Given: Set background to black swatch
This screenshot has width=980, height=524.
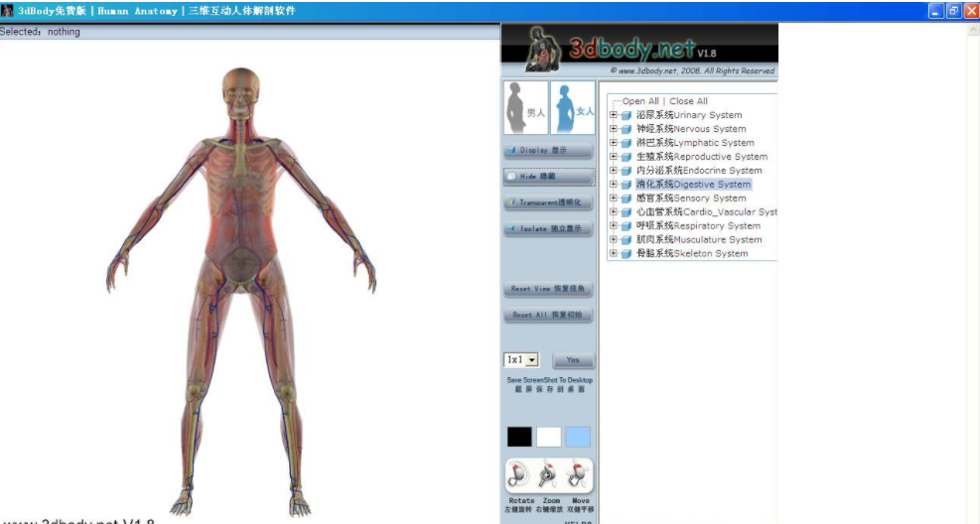Looking at the screenshot, I should tap(519, 437).
